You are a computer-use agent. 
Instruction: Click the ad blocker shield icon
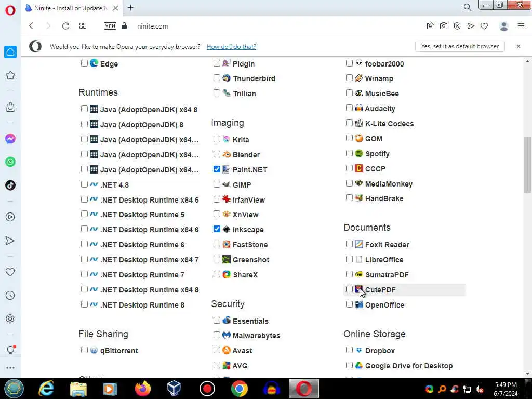pyautogui.click(x=457, y=26)
